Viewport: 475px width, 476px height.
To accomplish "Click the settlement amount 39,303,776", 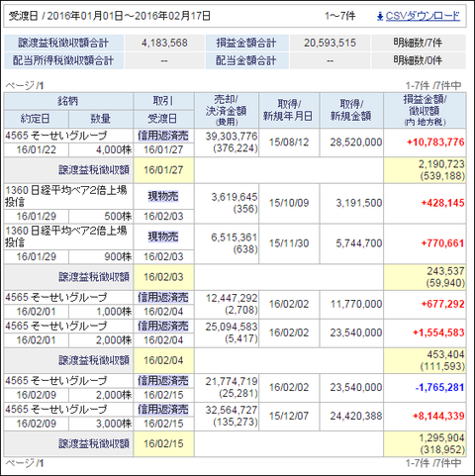I will click(232, 137).
